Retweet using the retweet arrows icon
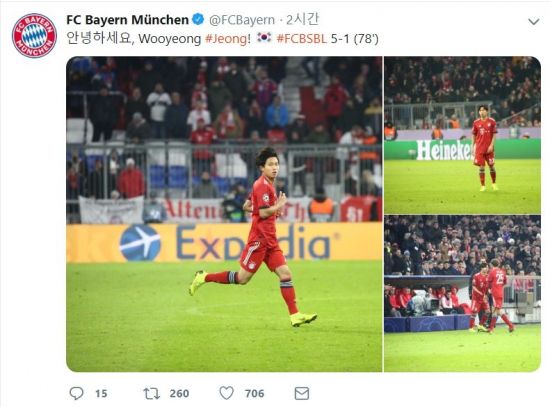Image resolution: width=550 pixels, height=407 pixels. tap(152, 393)
